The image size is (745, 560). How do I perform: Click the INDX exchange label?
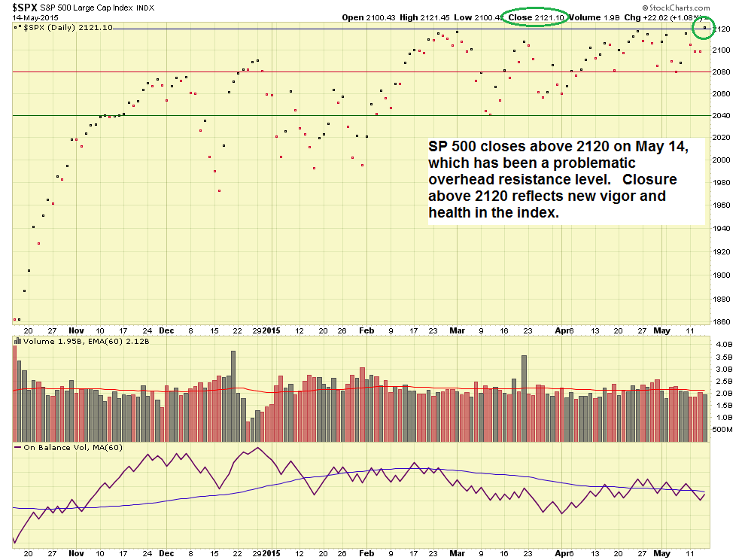tap(145, 8)
